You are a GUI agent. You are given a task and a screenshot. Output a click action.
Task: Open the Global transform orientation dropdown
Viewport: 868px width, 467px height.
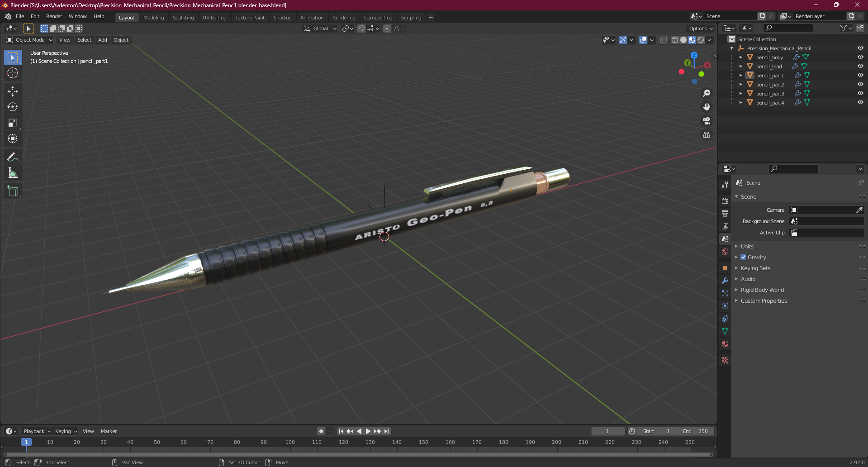point(320,29)
